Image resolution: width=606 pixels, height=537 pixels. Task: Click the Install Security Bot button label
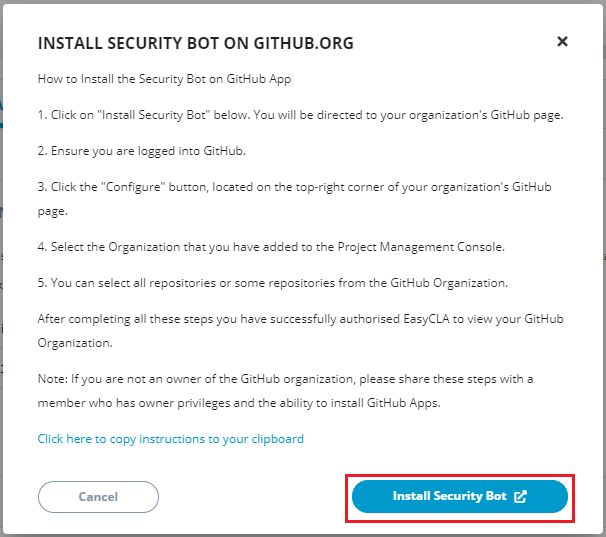tap(449, 496)
